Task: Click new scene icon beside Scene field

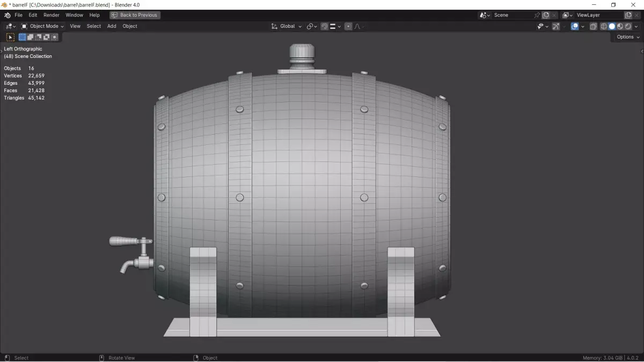Action: pos(546,15)
